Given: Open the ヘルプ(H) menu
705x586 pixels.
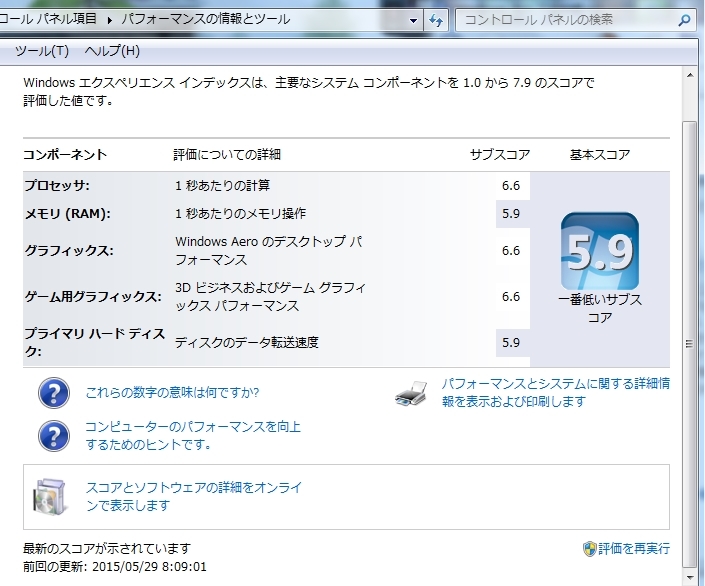Looking at the screenshot, I should pyautogui.click(x=112, y=51).
